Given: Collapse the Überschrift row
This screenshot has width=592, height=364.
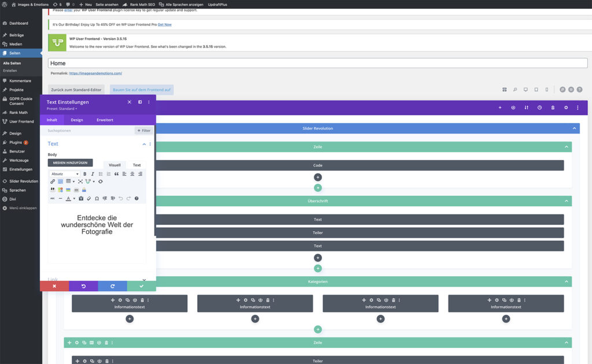Looking at the screenshot, I should (567, 201).
